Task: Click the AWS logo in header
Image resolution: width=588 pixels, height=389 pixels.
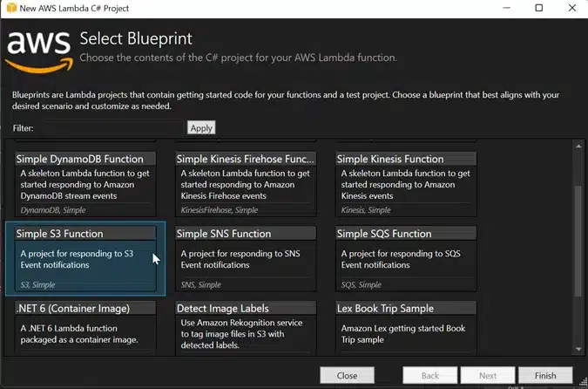Action: point(39,52)
